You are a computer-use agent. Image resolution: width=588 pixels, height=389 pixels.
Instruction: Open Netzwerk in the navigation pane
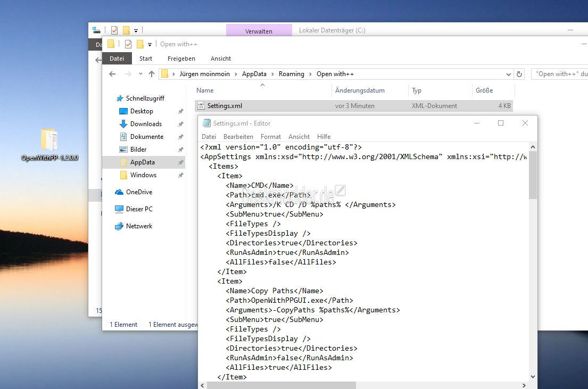tap(139, 226)
